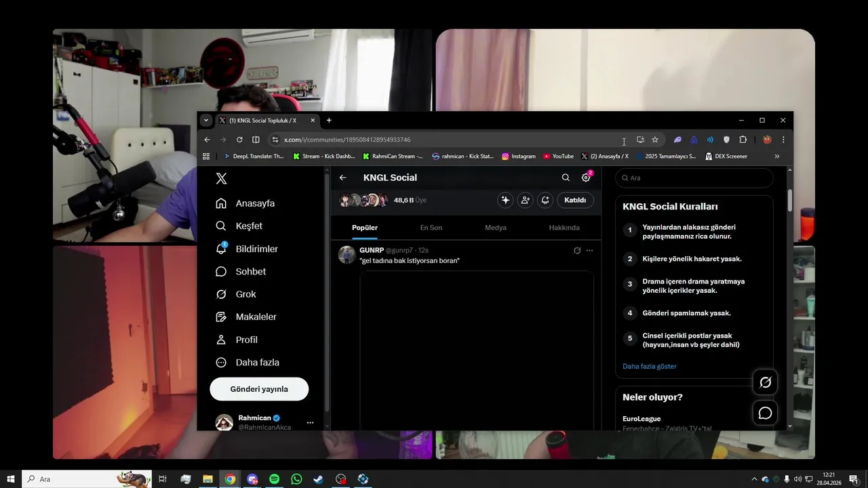Click the X search Ara field

point(694,178)
